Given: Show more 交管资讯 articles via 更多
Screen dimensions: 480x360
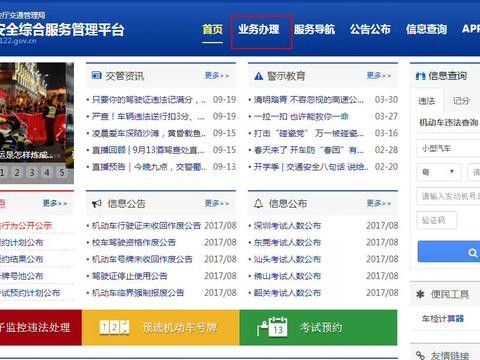Looking at the screenshot, I should click(x=217, y=76).
